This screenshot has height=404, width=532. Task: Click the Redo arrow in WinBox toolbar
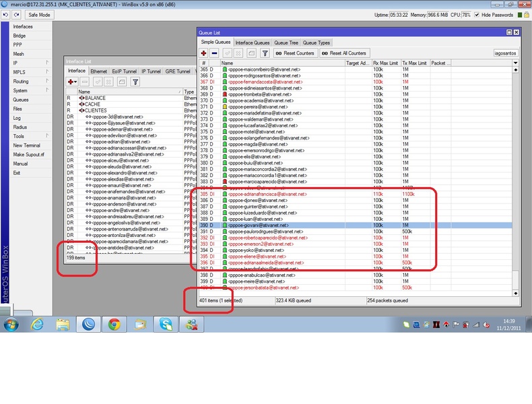[x=15, y=14]
